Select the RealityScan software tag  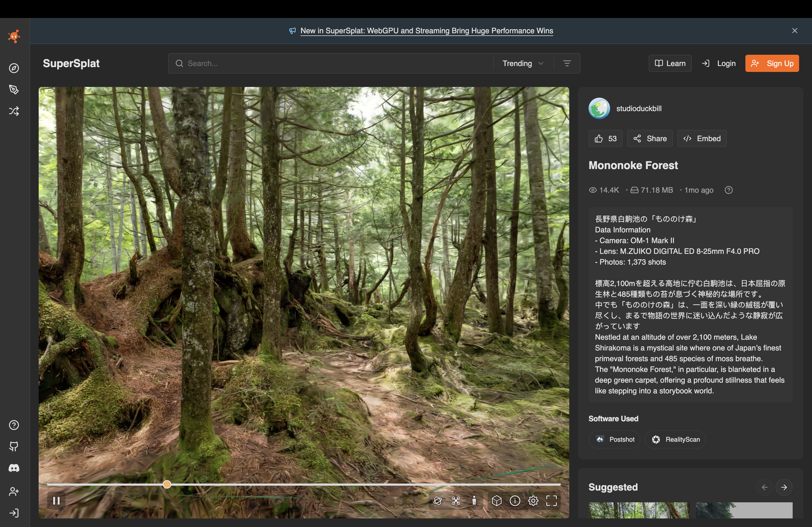pos(675,440)
